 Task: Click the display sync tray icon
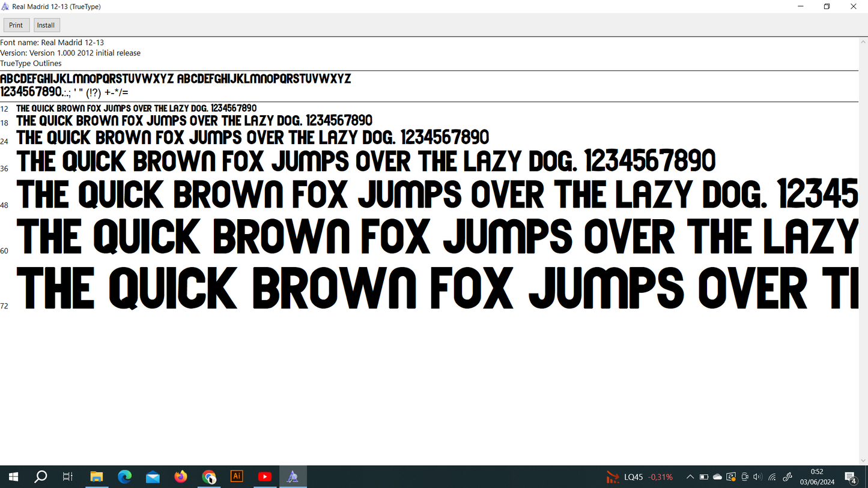point(731,477)
